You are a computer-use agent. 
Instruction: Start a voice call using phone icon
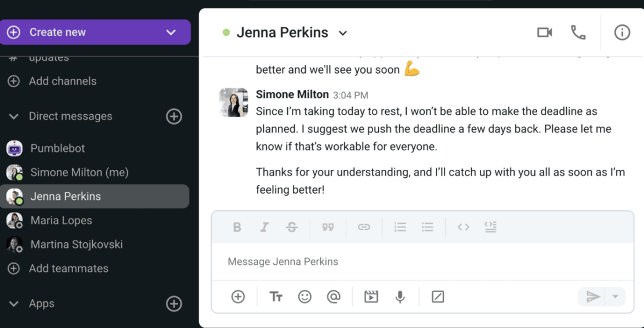(x=578, y=32)
